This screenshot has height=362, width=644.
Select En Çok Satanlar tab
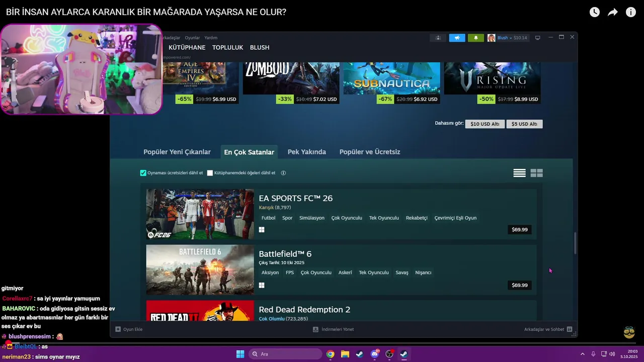coord(249,152)
